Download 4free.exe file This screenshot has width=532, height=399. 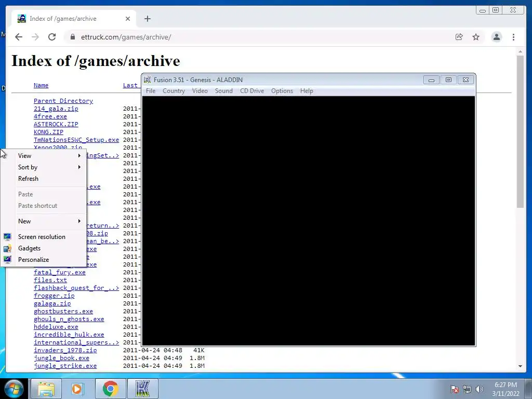pyautogui.click(x=50, y=116)
